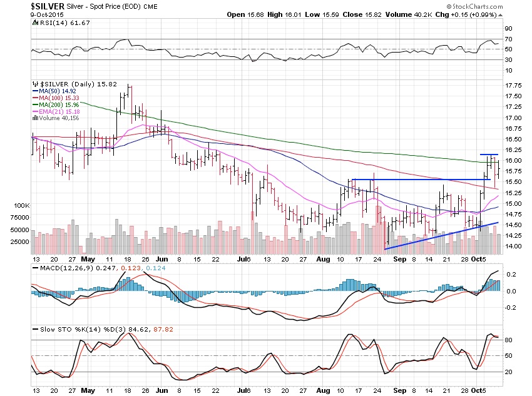Select the long horizontal blue resistance line
532x396 pixels.
coord(419,180)
